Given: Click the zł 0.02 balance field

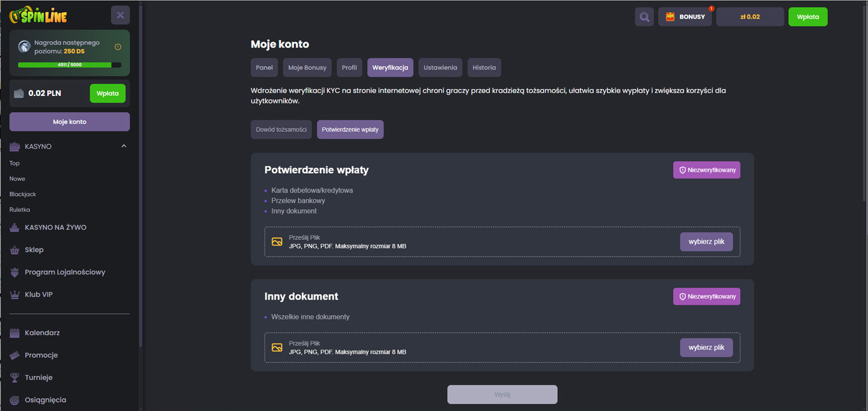Looking at the screenshot, I should (x=750, y=17).
